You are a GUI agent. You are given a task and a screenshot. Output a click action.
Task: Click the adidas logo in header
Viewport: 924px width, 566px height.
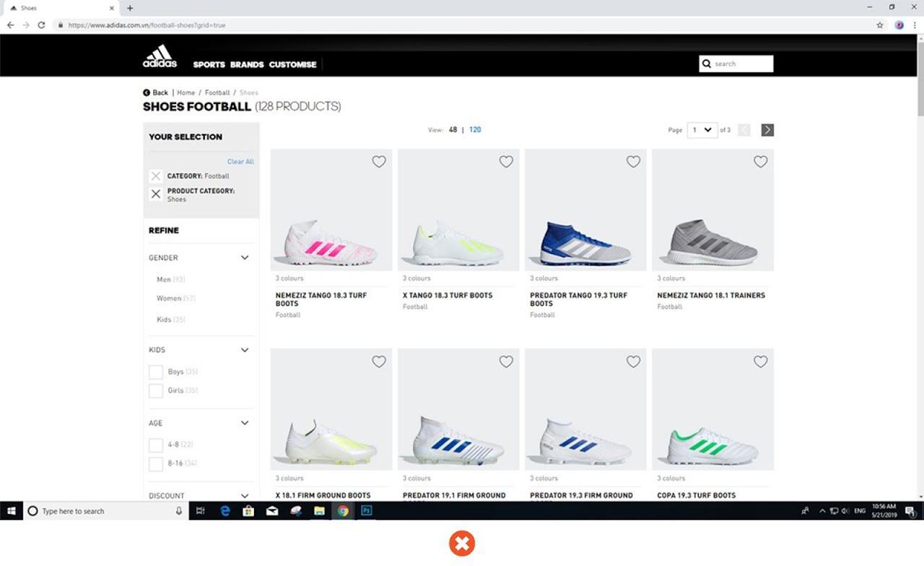[160, 56]
